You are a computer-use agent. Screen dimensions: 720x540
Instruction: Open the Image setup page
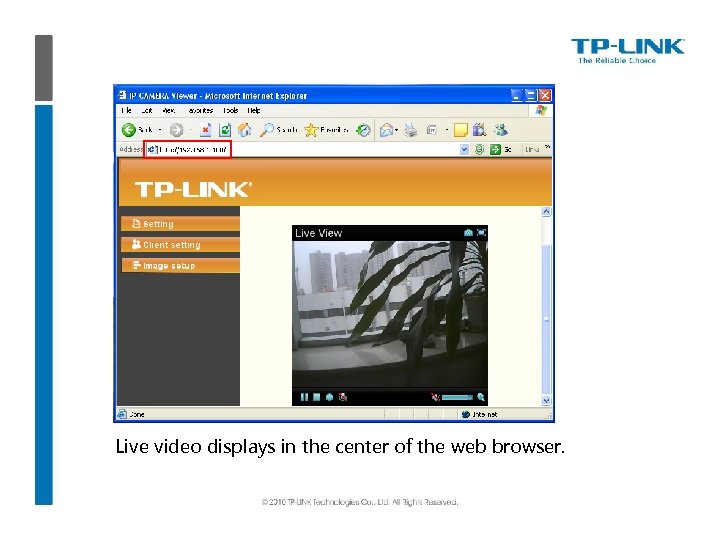coord(180,265)
